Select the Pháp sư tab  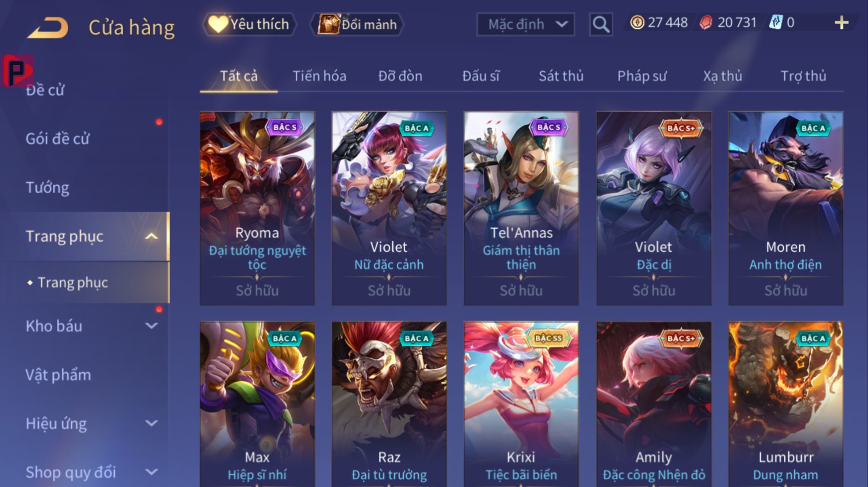pos(642,76)
